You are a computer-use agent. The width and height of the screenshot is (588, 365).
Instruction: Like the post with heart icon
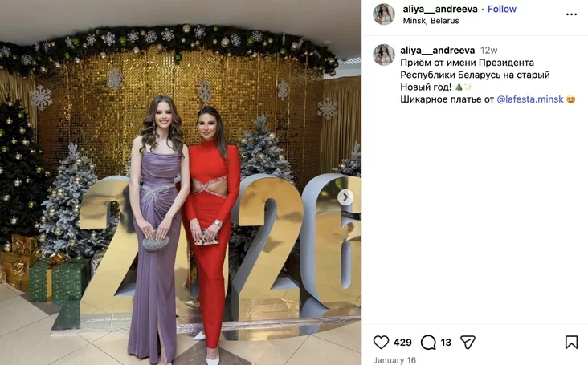[x=381, y=343]
